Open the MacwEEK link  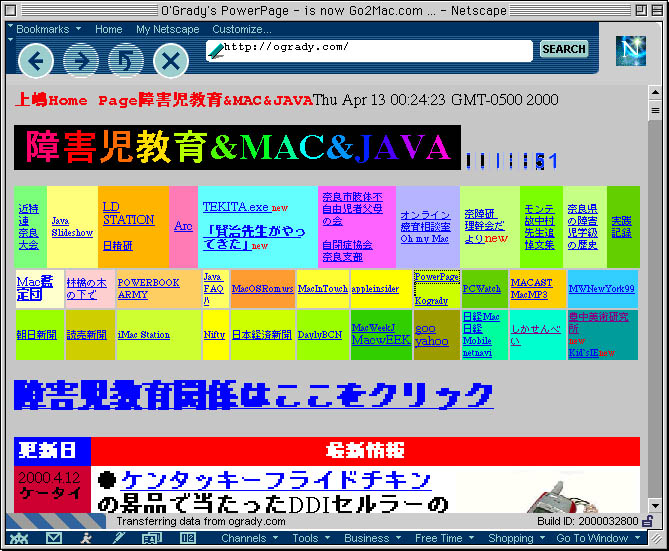[x=381, y=340]
